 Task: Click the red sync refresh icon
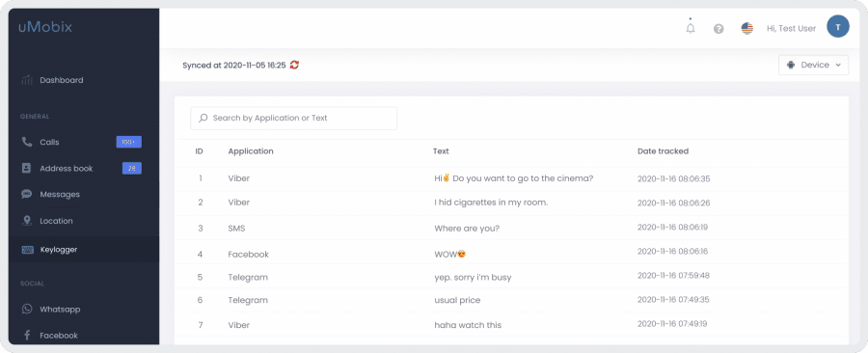coord(294,66)
